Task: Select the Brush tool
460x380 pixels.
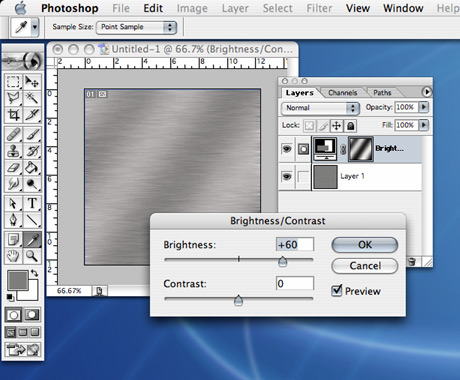Action: point(32,135)
